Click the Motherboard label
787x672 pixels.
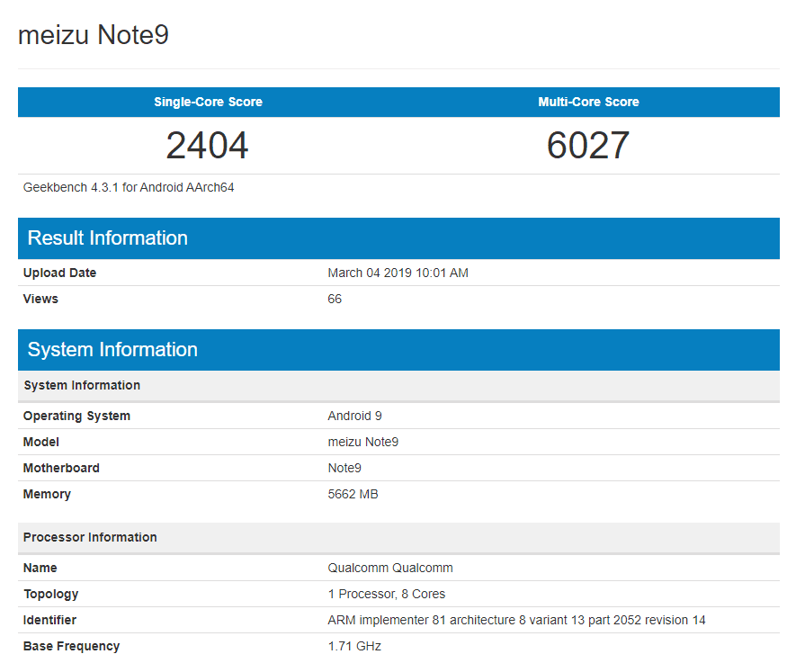(61, 468)
